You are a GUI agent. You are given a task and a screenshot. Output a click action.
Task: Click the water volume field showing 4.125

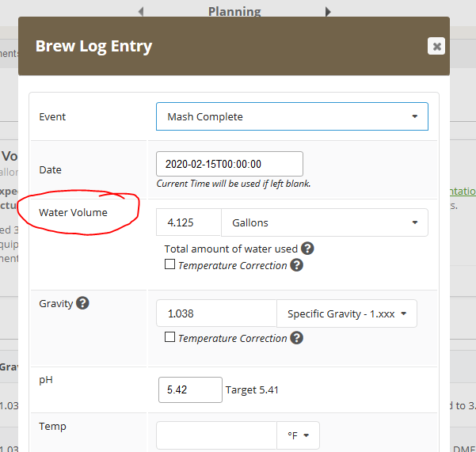click(x=188, y=223)
